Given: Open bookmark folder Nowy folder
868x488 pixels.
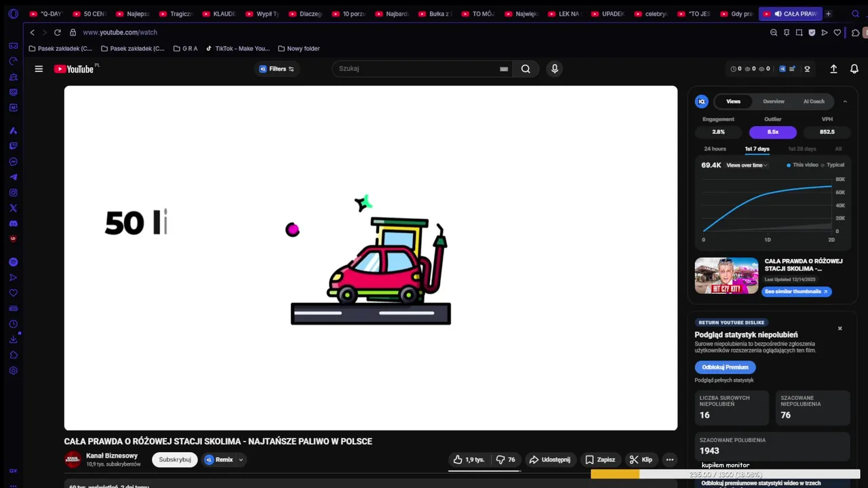Looking at the screenshot, I should click(298, 49).
